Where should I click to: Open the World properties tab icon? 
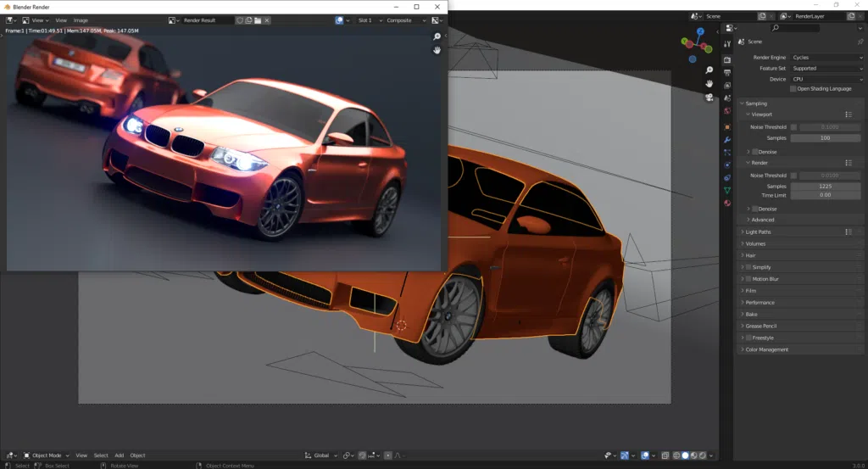[x=727, y=111]
